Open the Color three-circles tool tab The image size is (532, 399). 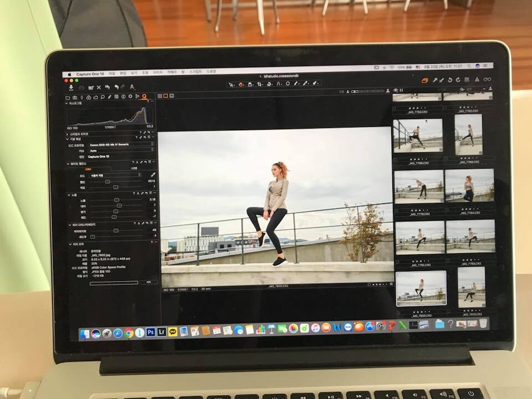tap(89, 98)
